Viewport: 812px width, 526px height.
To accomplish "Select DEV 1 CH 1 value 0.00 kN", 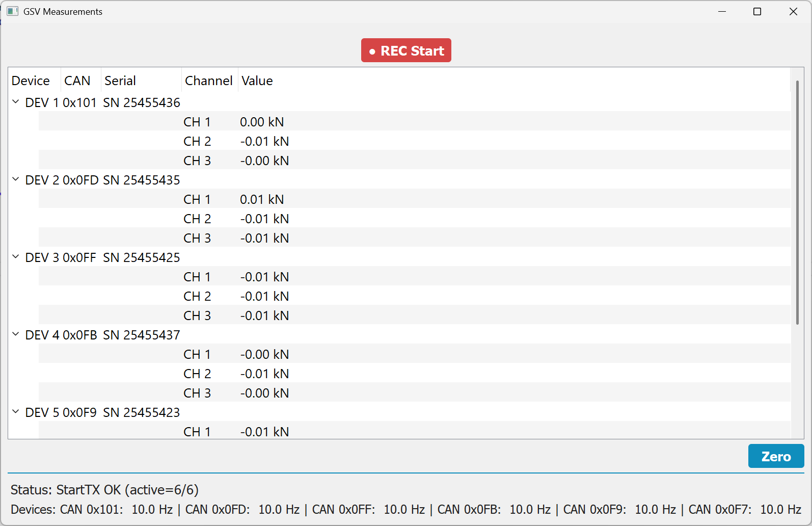I will click(262, 122).
